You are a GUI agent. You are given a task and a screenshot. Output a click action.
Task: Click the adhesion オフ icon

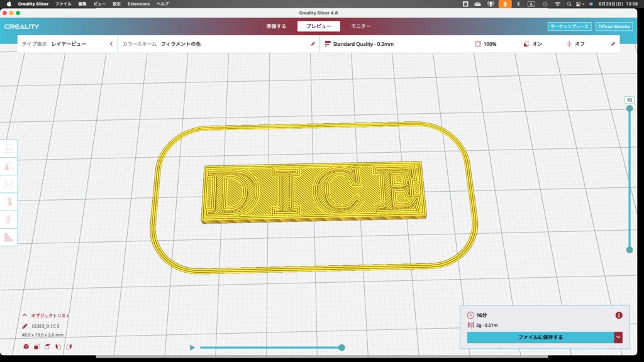569,44
